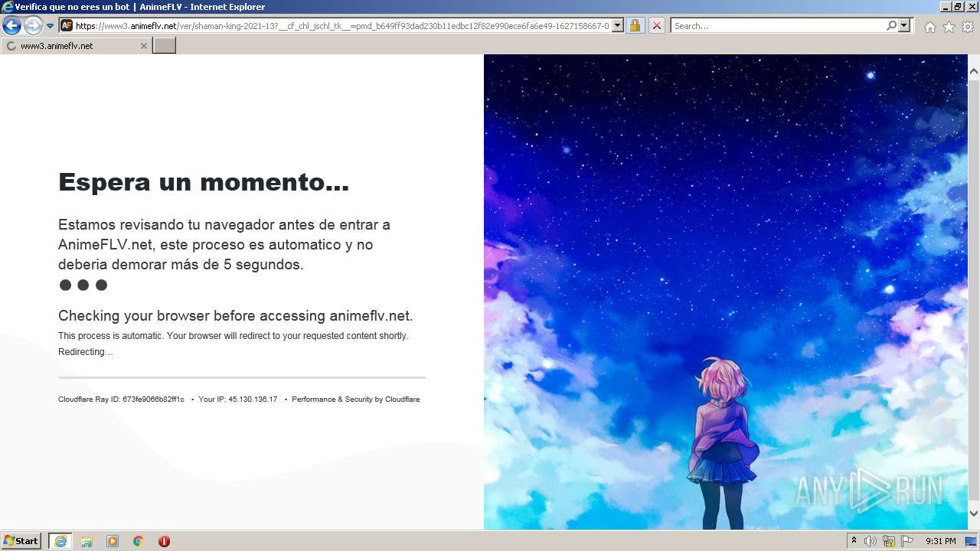Click the address bar URL field
This screenshot has width=980, height=551.
[x=342, y=25]
